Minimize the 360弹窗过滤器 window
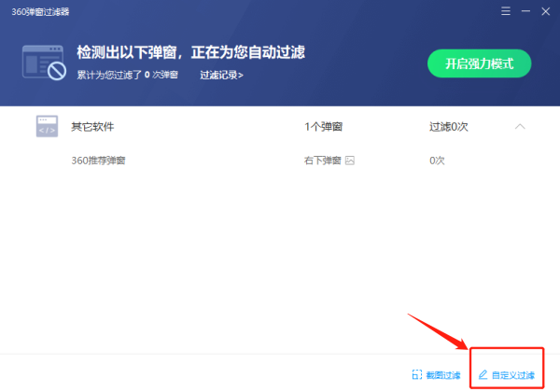560x392 pixels. (525, 11)
